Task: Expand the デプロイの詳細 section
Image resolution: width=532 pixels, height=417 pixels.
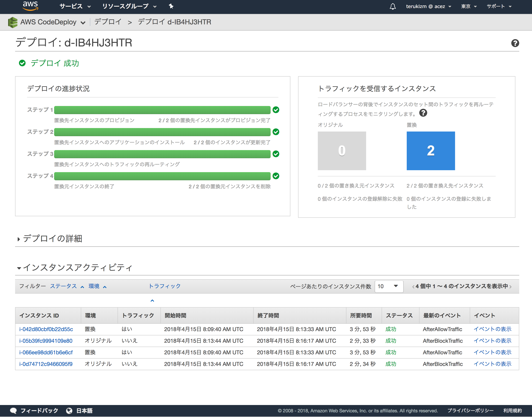Action: 50,238
